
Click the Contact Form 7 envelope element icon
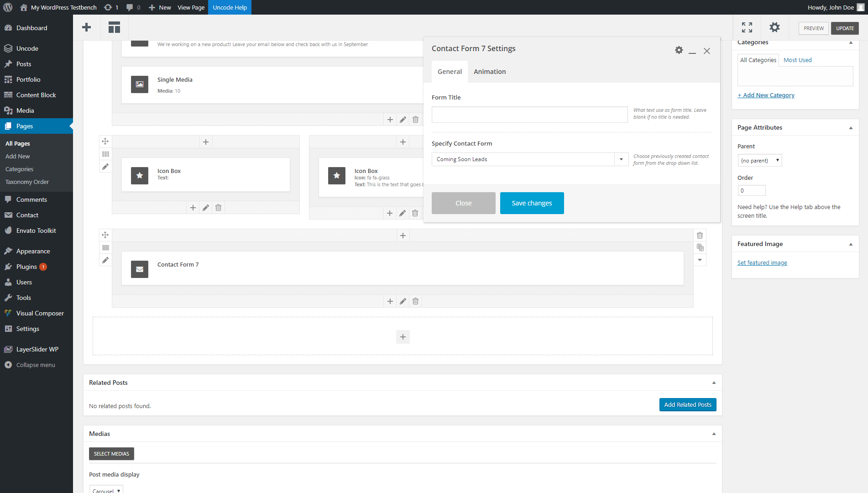[140, 269]
